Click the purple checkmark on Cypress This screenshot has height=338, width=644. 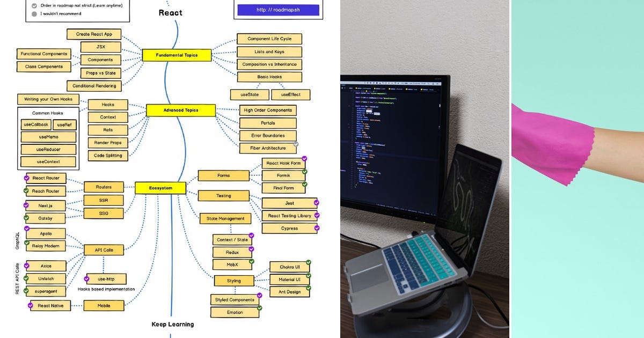[x=316, y=228]
